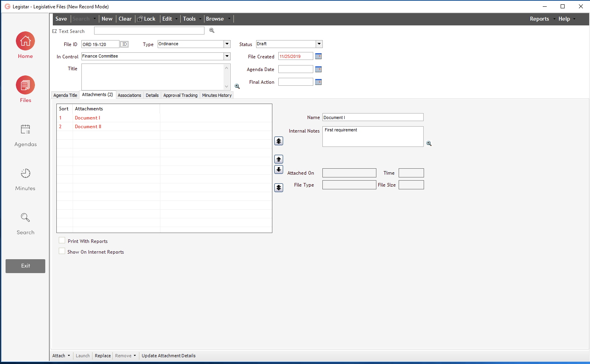Lock the record using the Lock toolbar icon
This screenshot has width=590, height=364.
[x=146, y=19]
